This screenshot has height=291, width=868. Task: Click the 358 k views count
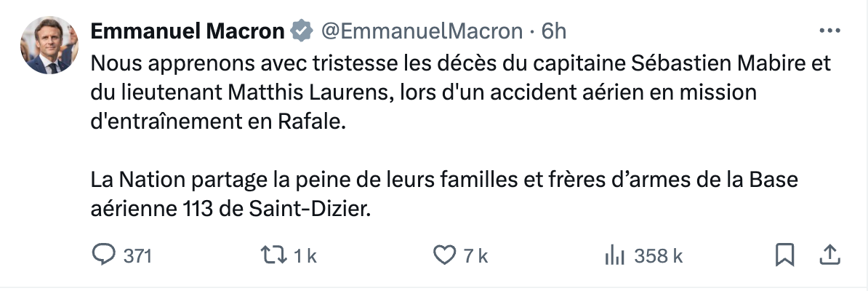click(x=659, y=256)
